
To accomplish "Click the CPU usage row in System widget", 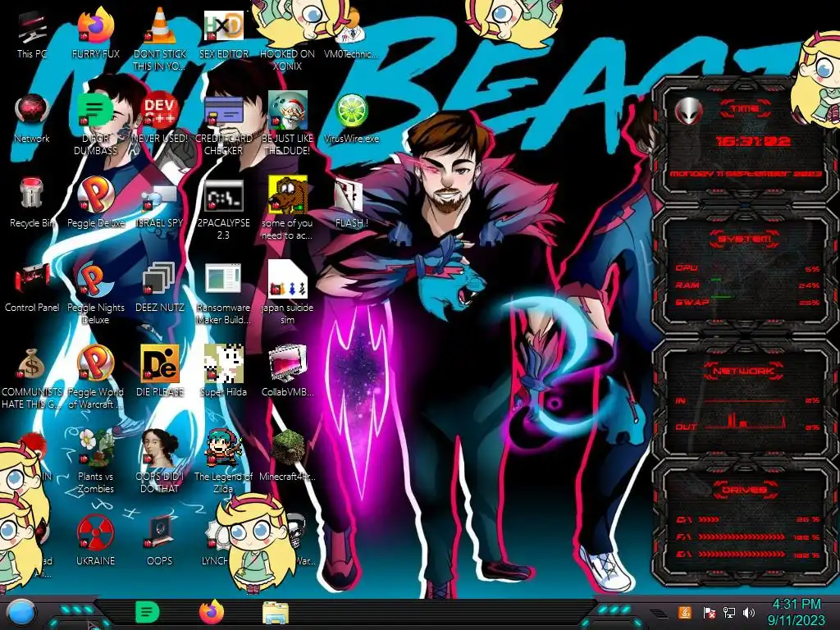I will tap(747, 268).
